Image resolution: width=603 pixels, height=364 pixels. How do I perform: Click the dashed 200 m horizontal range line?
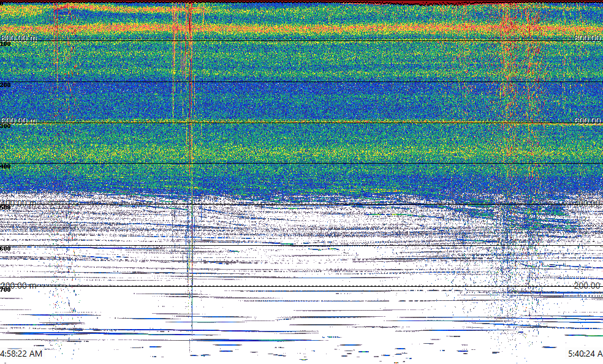pyautogui.click(x=306, y=286)
